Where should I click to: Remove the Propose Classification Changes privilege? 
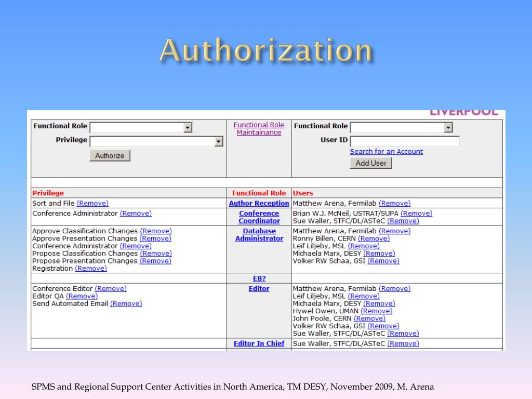(x=156, y=254)
